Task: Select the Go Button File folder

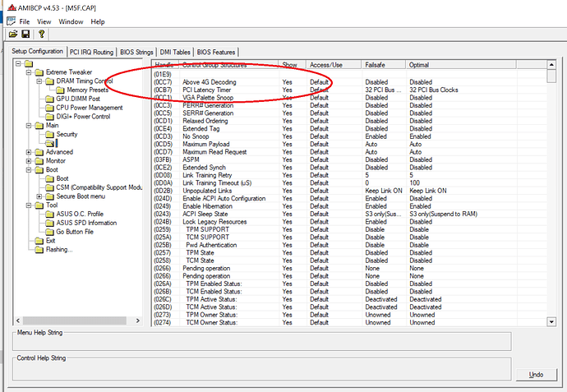Action: (69, 232)
